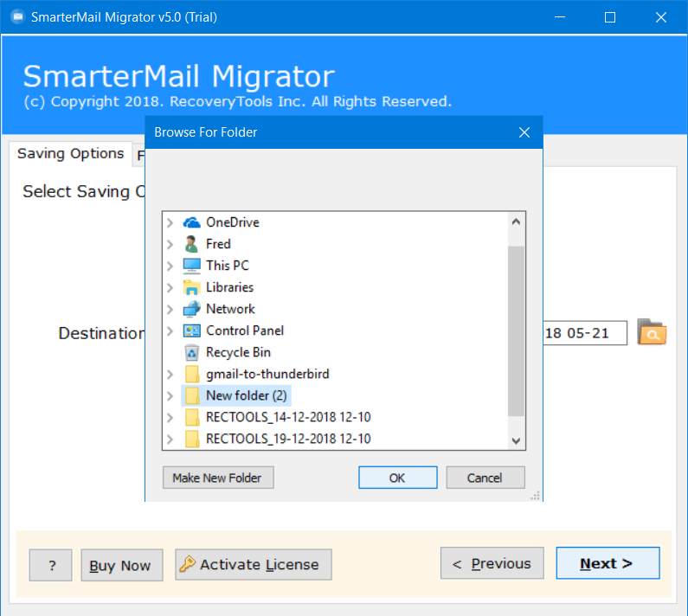
Task: Click the RECTOOLS_19-12-2018 folder icon
Action: 192,439
